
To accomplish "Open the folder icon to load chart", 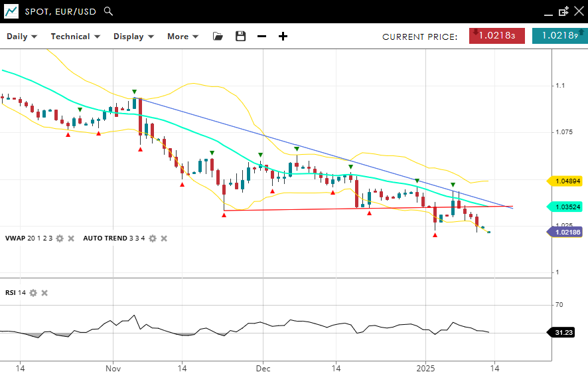I will tap(218, 37).
